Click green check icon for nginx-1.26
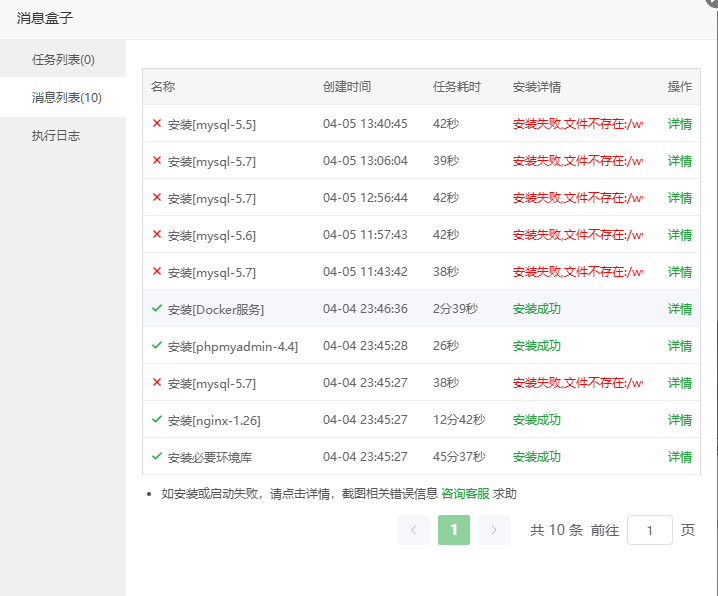 pos(157,419)
